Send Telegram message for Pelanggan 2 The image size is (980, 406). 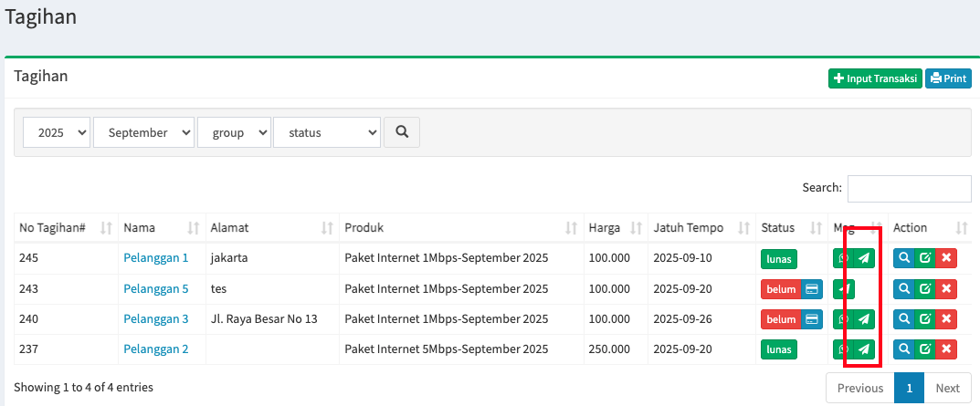coord(863,349)
